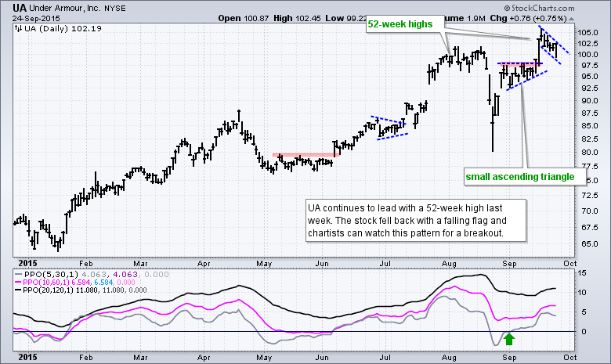Click the 'UA continues to lead' commentary box
This screenshot has height=364, width=611.
(x=416, y=221)
